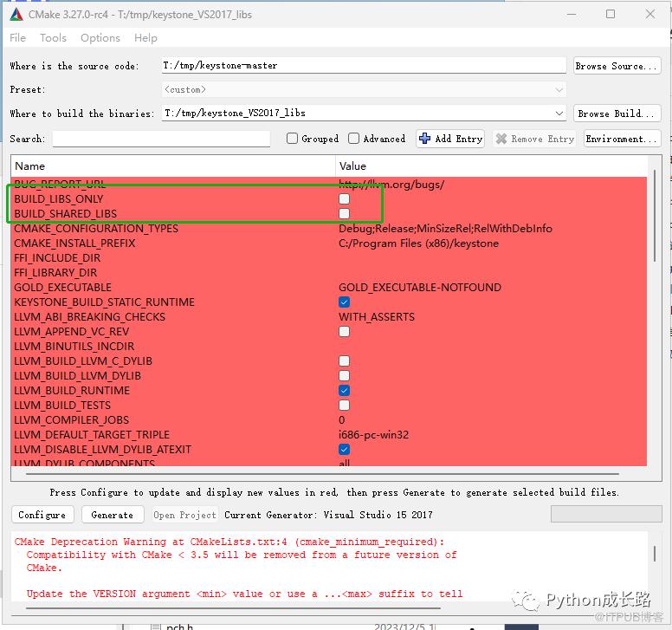Maximize the CMake window

pos(611,14)
